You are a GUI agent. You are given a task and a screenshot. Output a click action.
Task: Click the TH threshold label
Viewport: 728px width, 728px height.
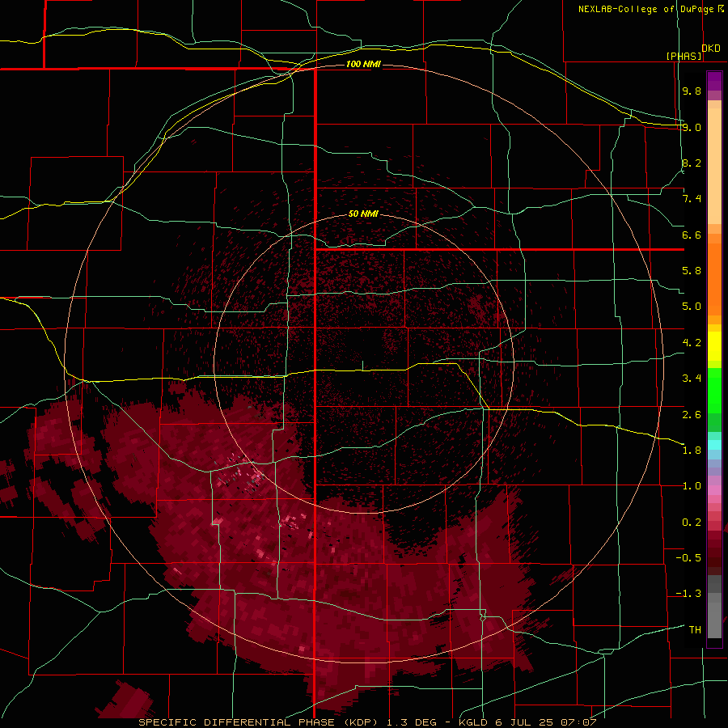(x=695, y=630)
